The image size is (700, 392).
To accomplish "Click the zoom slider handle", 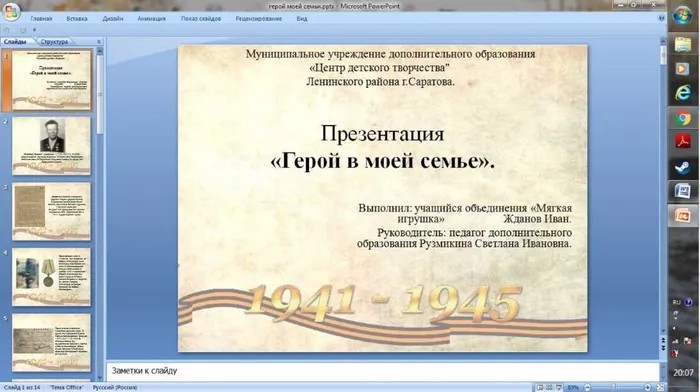I will [614, 388].
